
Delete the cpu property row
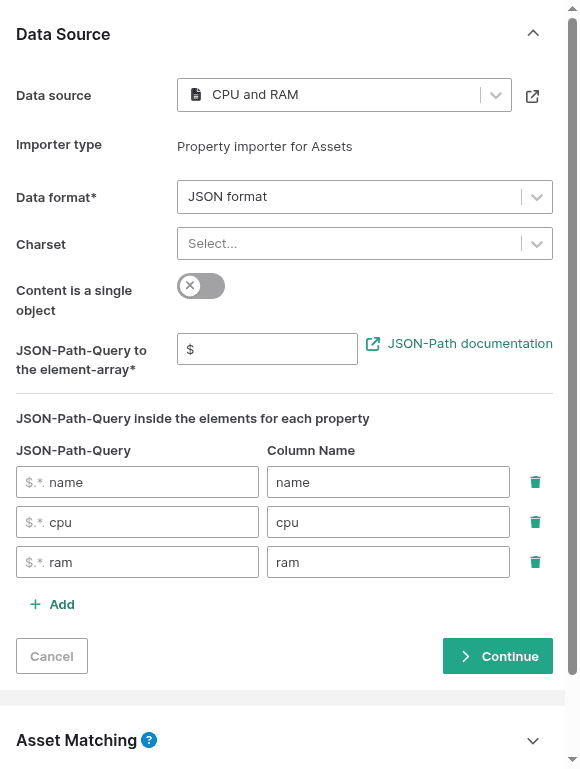[535, 522]
